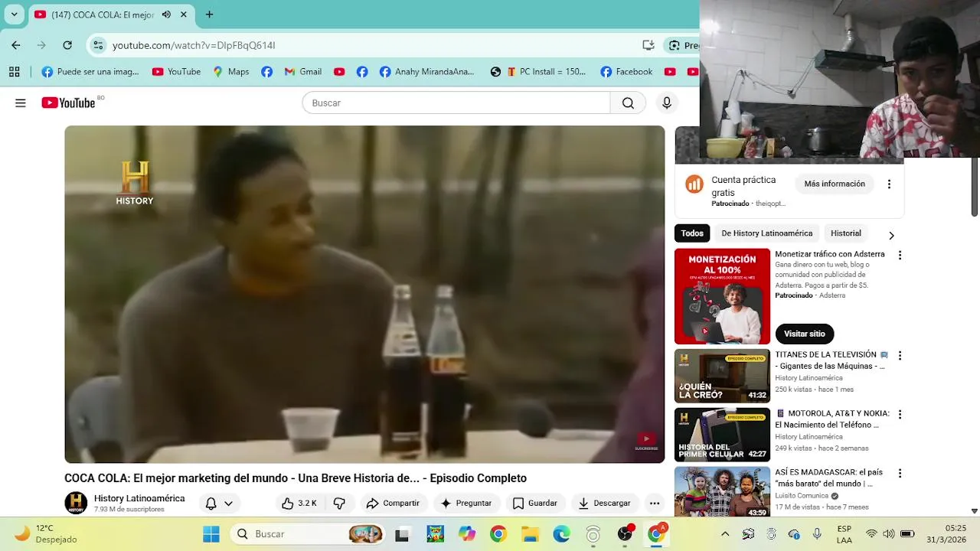This screenshot has width=980, height=551.
Task: Open options for ASÍ ES MADAGASCAR video
Action: (x=900, y=474)
